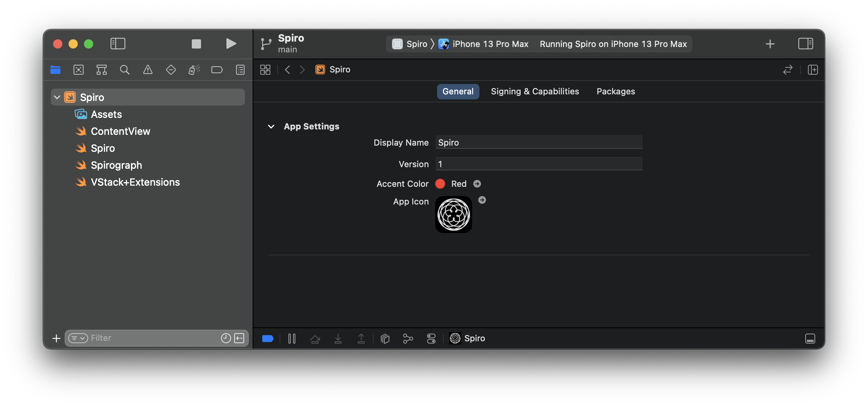Open the Report navigator
The width and height of the screenshot is (868, 406).
(x=240, y=70)
